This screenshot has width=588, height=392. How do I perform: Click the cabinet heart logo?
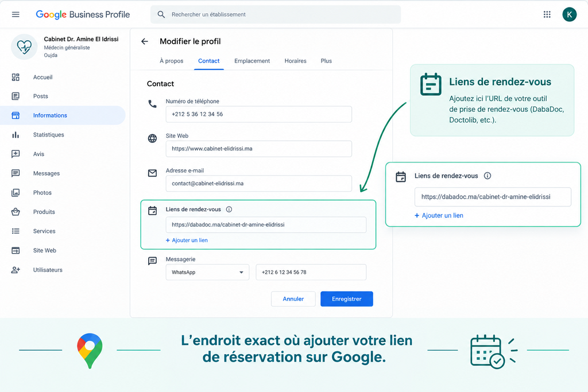[x=24, y=47]
